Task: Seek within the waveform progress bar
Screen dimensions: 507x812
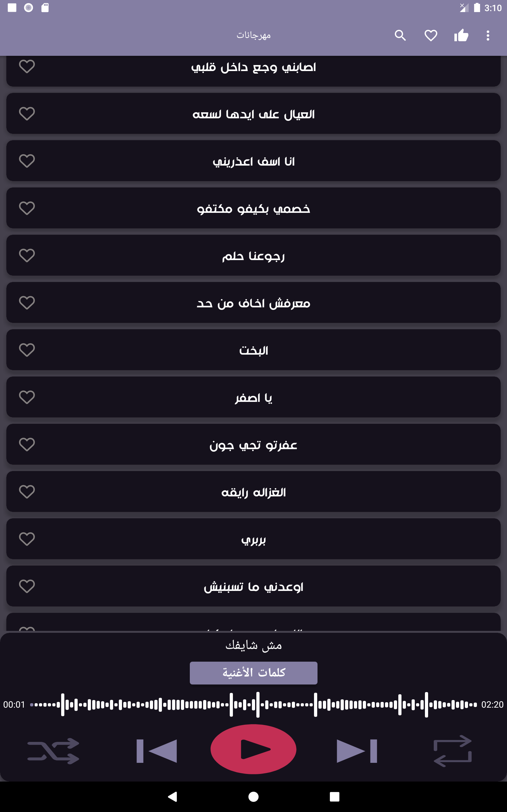Action: click(253, 704)
